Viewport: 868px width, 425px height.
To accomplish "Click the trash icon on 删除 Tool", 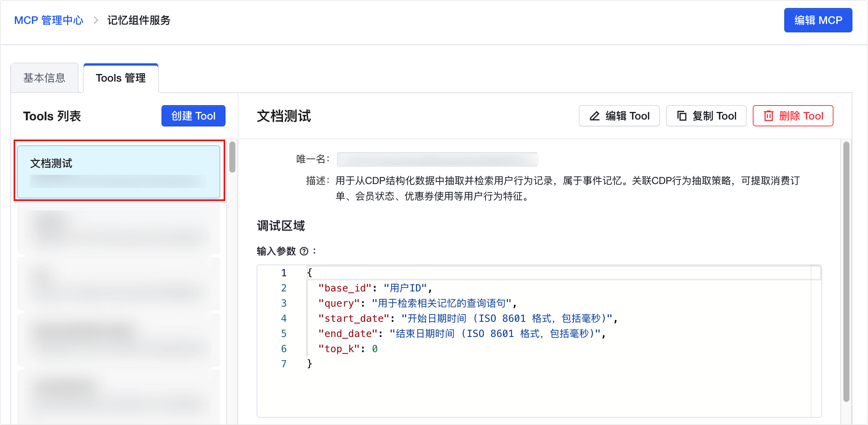I will coord(768,116).
